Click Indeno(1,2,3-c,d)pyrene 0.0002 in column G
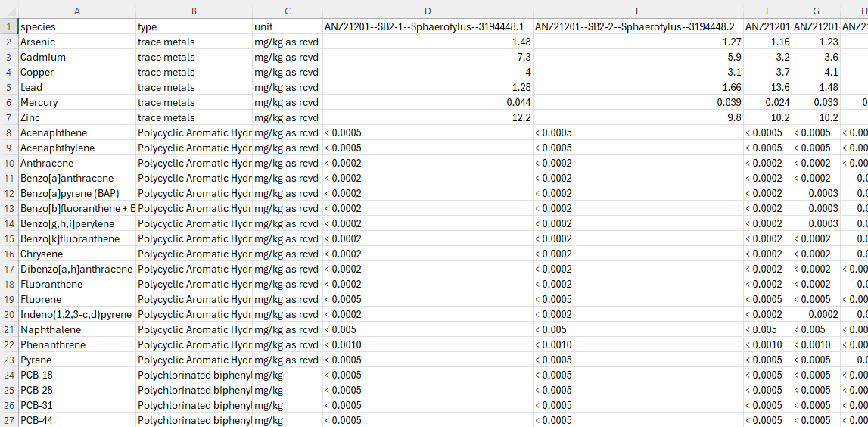This screenshot has height=427, width=868. [816, 315]
